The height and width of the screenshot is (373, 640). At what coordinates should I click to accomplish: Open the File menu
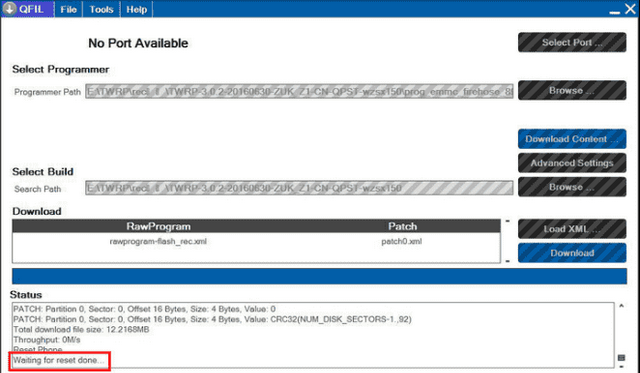(69, 9)
